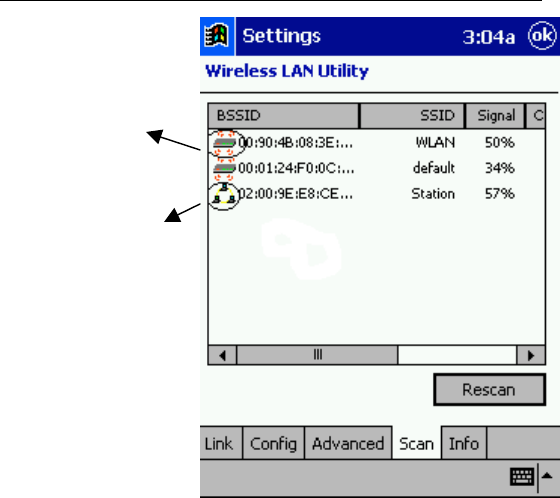Select the Station network with 57% signal
Screen dimensions: 560x498
[x=377, y=194]
